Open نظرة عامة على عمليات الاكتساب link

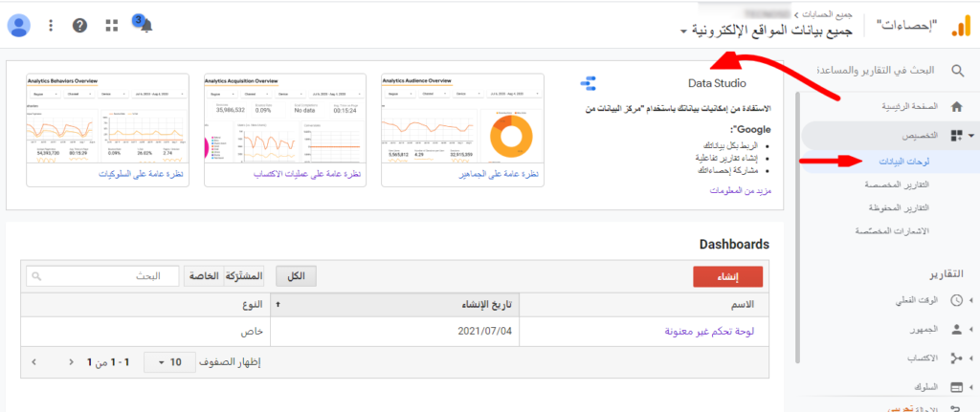point(307,175)
